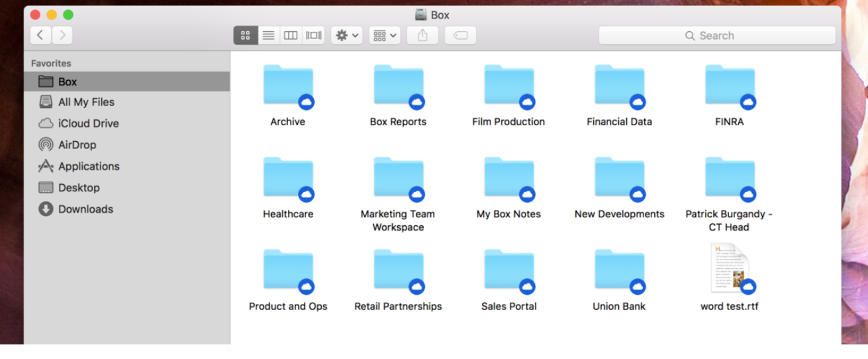
Task: Open the FINRA folder
Action: pos(730,85)
